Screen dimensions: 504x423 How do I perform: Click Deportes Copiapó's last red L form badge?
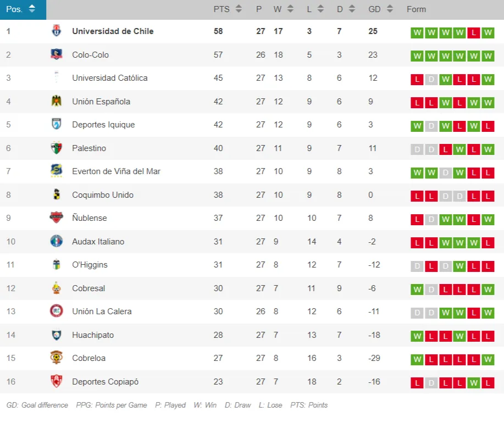pos(488,383)
